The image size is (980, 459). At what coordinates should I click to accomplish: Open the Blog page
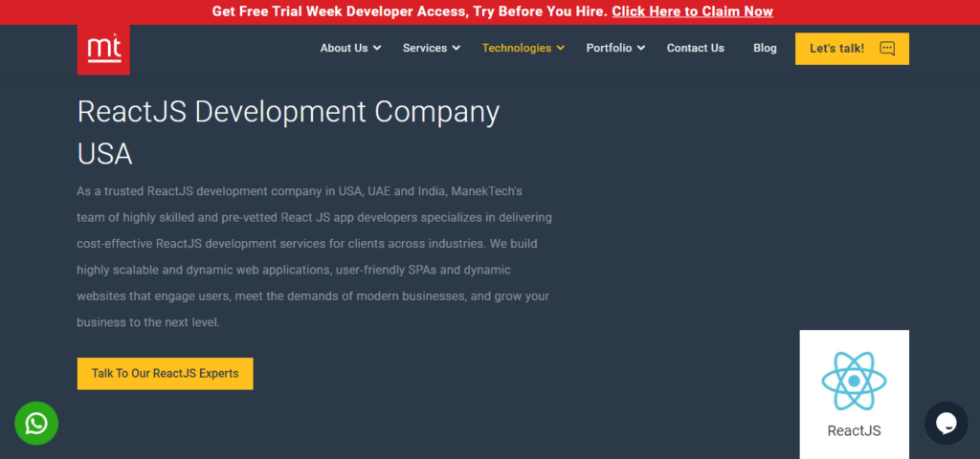765,48
